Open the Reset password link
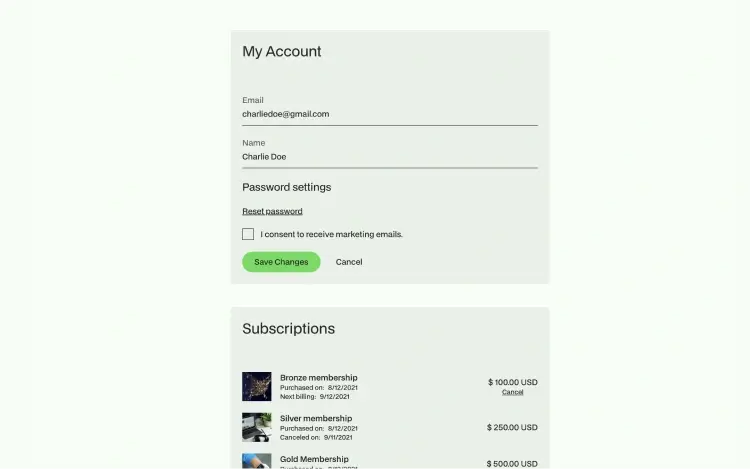Screen dimensions: 750x469 272,211
